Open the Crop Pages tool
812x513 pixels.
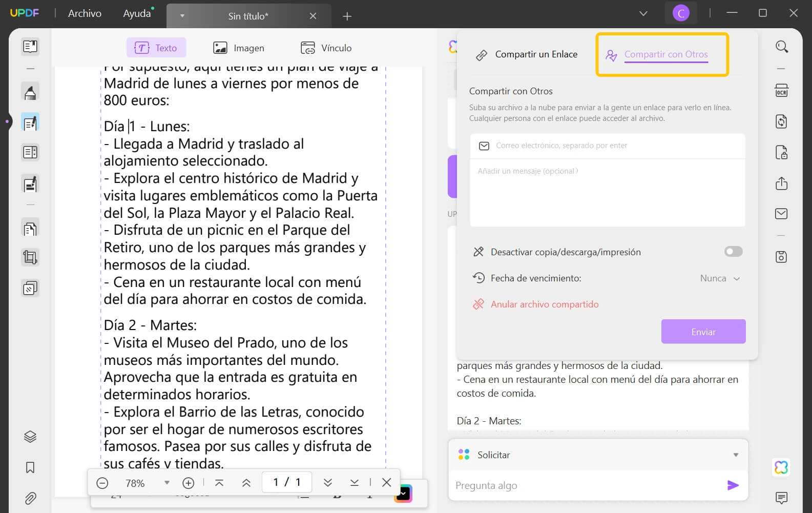click(30, 257)
